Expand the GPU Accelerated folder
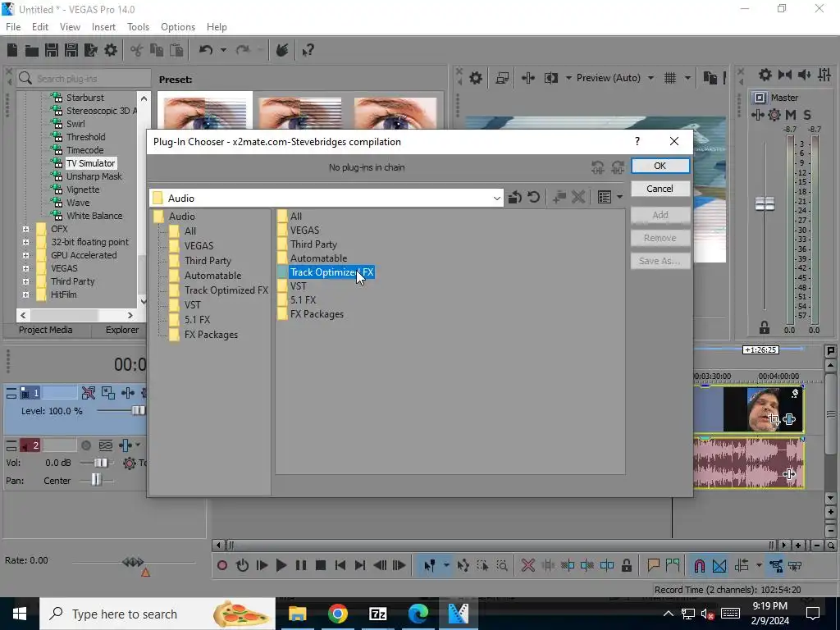The image size is (840, 630). click(25, 256)
